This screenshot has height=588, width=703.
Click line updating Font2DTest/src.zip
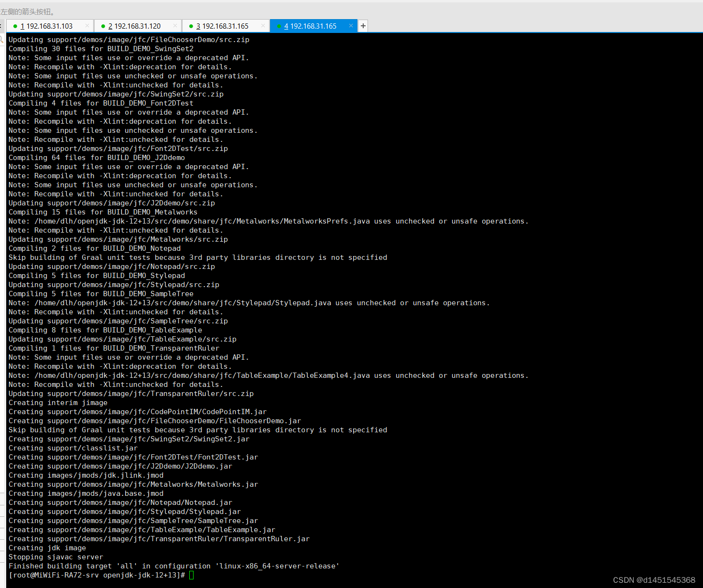(x=118, y=149)
